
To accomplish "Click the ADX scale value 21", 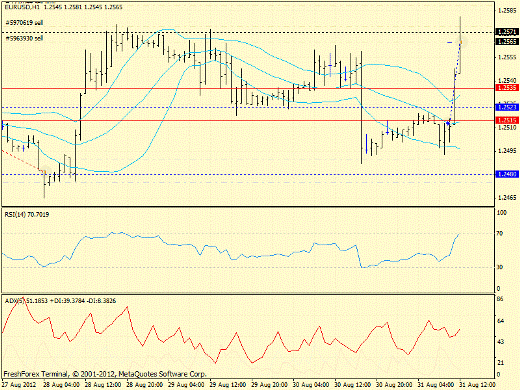I will coord(500,363).
